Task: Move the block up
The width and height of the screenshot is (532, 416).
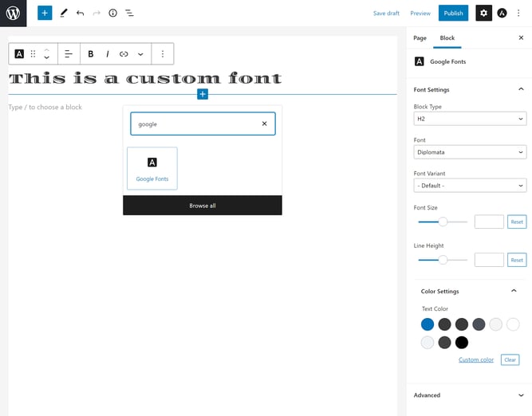Action: coord(47,50)
